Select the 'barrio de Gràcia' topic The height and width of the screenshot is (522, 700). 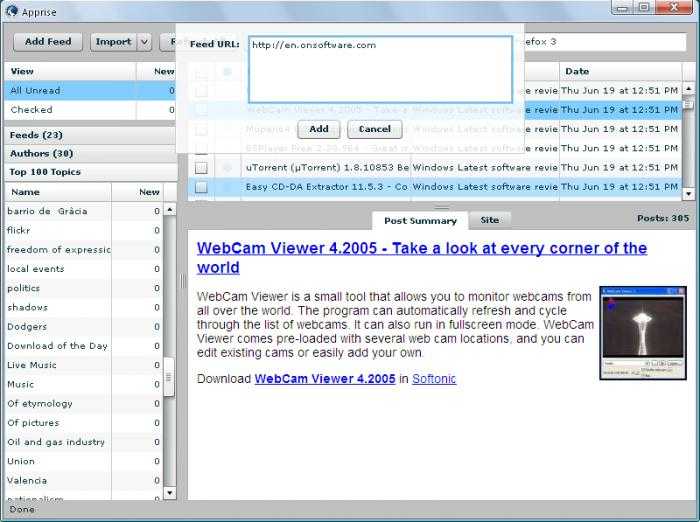[84, 211]
